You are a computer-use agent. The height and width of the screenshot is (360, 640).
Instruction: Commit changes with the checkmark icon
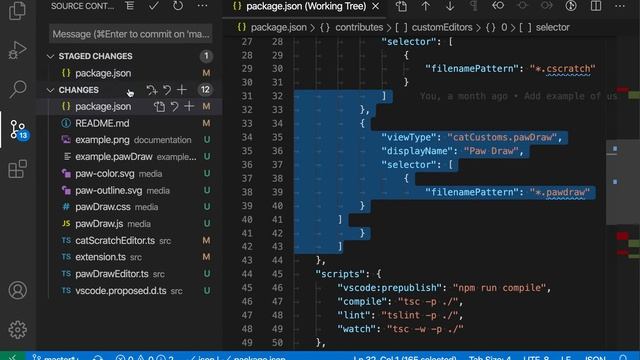click(153, 6)
